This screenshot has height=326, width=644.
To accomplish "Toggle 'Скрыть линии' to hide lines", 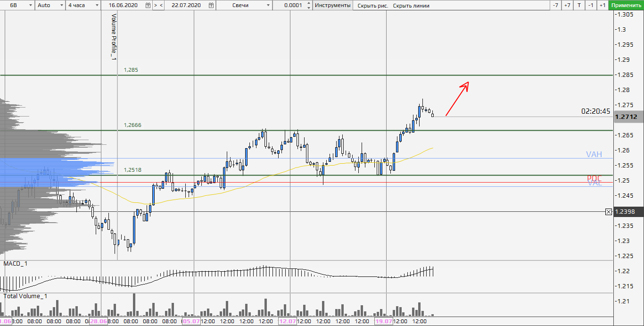I will 410,6.
